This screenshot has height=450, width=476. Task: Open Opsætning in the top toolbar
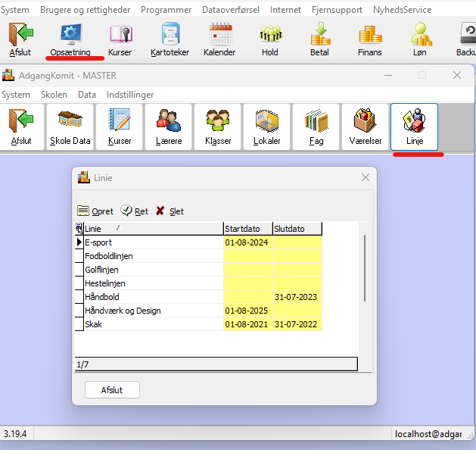70,39
